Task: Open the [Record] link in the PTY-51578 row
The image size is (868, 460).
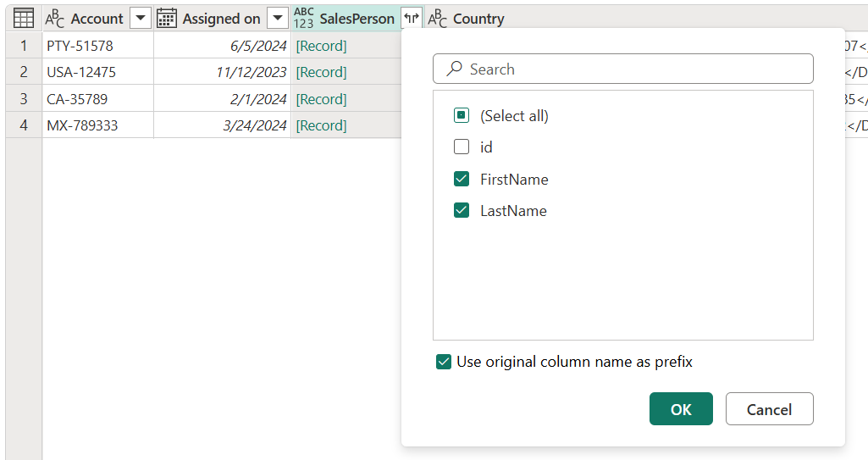Action: click(321, 46)
